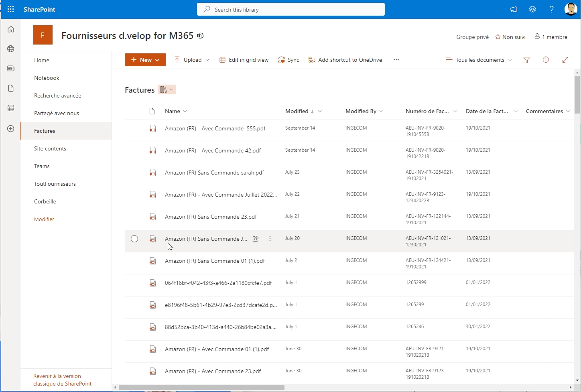The height and width of the screenshot is (392, 581).
Task: Click the Search this library box
Action: pos(291,9)
